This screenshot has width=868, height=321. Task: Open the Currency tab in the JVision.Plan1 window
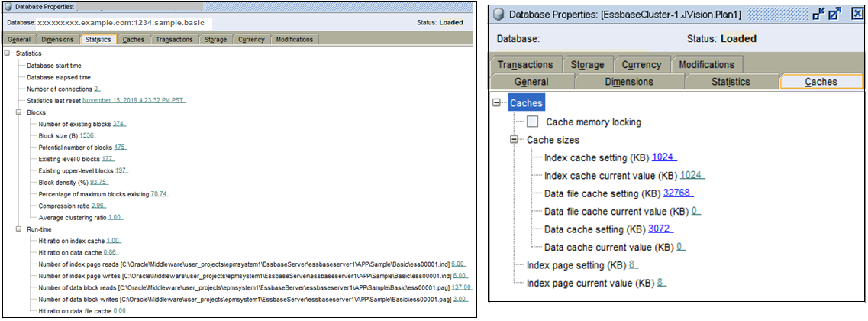tap(641, 64)
